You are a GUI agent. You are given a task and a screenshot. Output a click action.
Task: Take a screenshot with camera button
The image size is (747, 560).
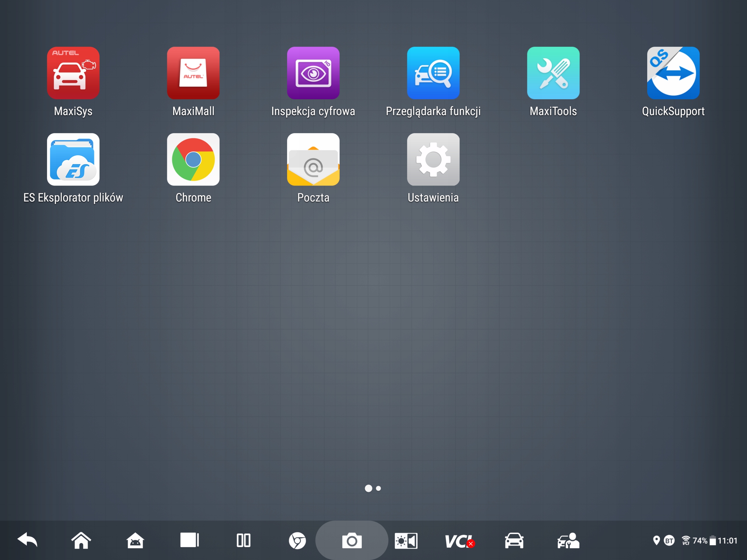(x=352, y=540)
